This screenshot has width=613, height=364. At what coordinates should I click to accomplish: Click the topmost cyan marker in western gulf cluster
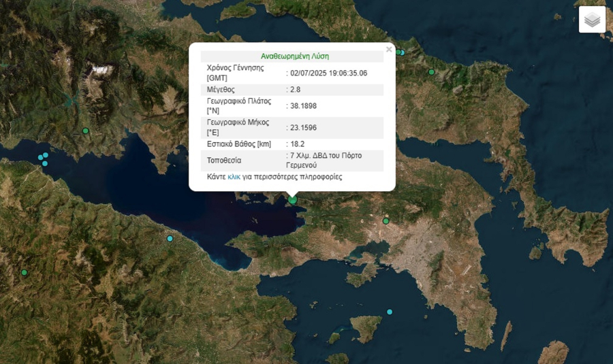(46, 155)
